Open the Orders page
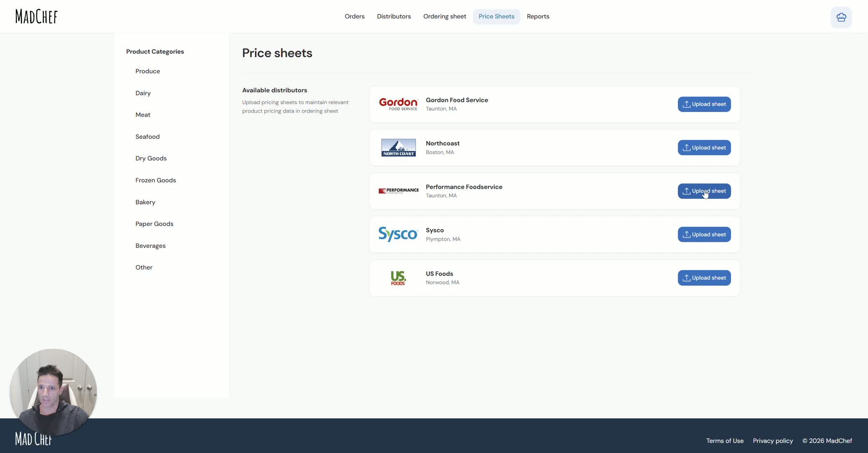 point(354,16)
